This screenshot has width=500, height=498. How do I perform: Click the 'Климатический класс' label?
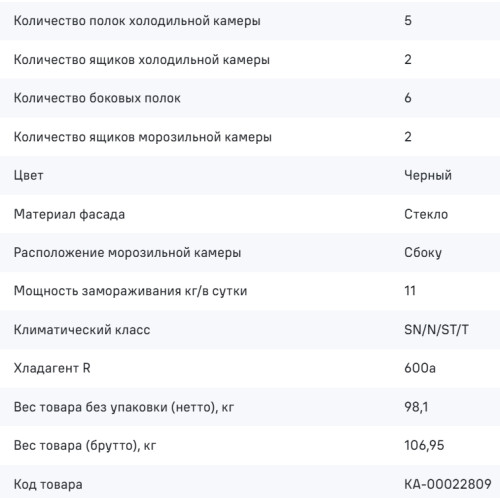click(x=82, y=330)
